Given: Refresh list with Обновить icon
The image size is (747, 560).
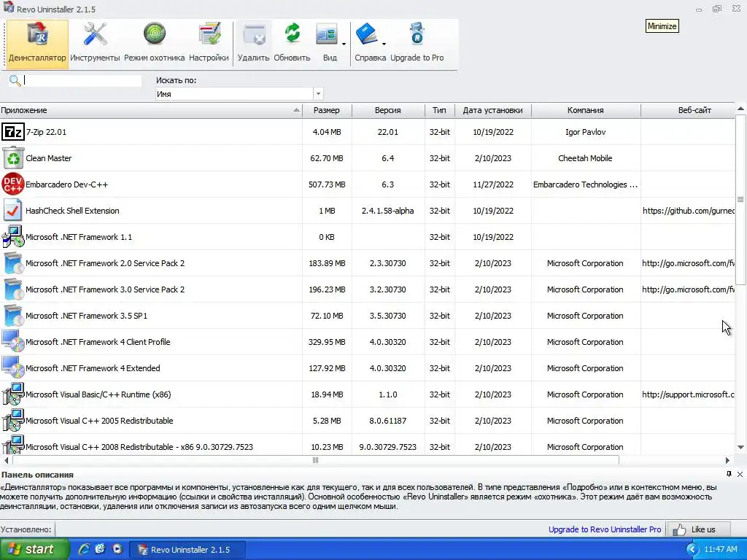Looking at the screenshot, I should click(x=292, y=35).
